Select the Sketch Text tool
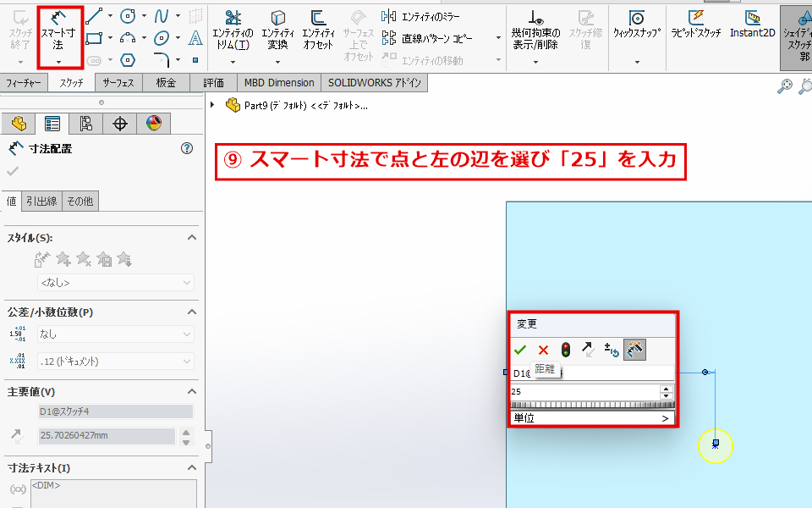The image size is (812, 508). pyautogui.click(x=195, y=38)
